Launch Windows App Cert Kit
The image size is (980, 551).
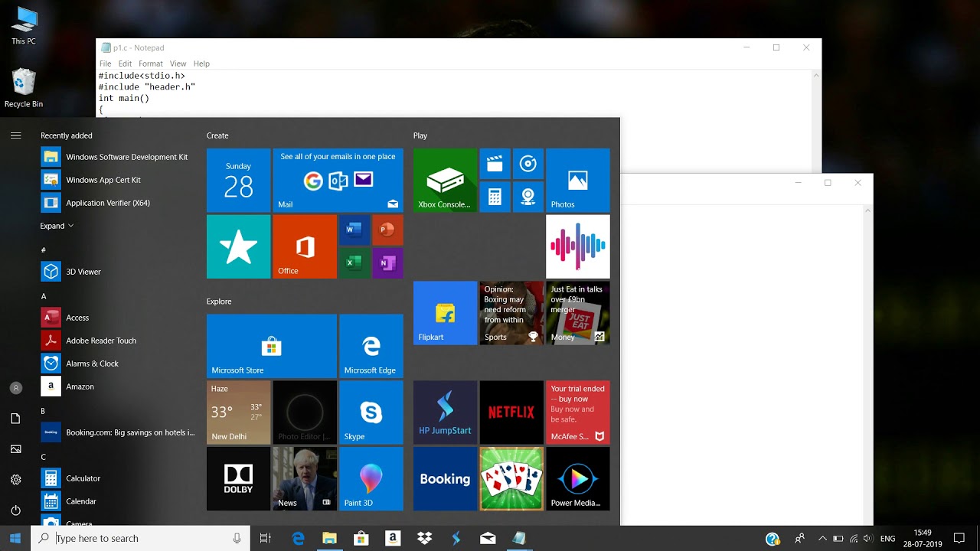119,180
